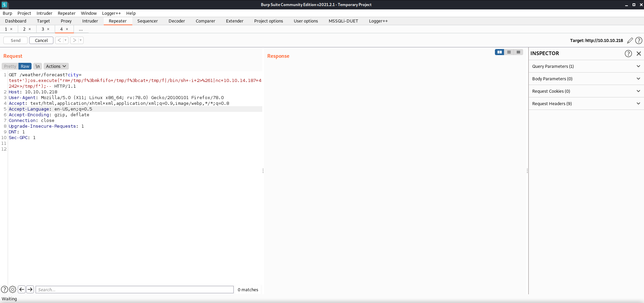Open Inspector help icon
Screen dimensions: 644x303
pyautogui.click(x=628, y=53)
